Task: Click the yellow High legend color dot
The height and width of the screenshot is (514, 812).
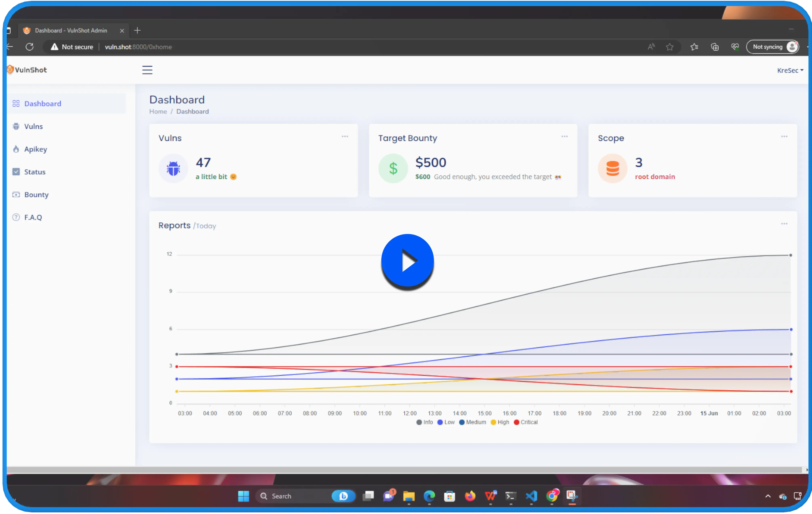Action: click(493, 422)
